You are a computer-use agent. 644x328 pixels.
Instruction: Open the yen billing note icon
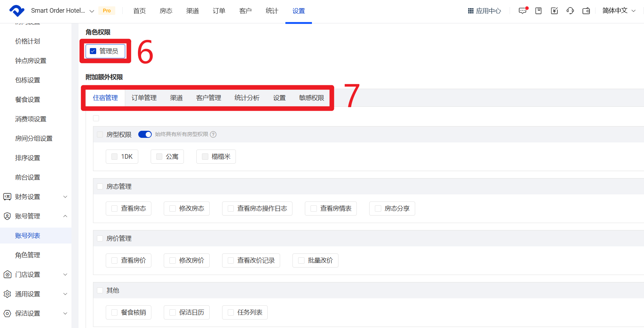(554, 11)
